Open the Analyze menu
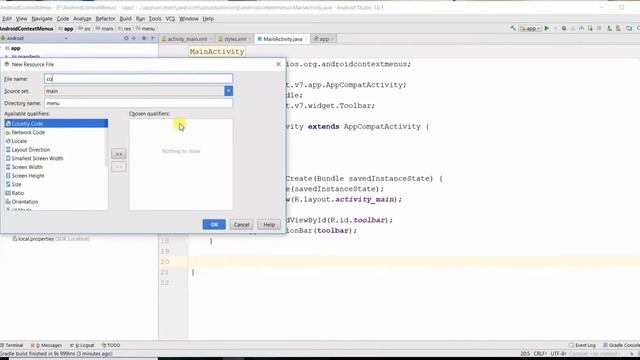640x360 pixels. coord(82,19)
